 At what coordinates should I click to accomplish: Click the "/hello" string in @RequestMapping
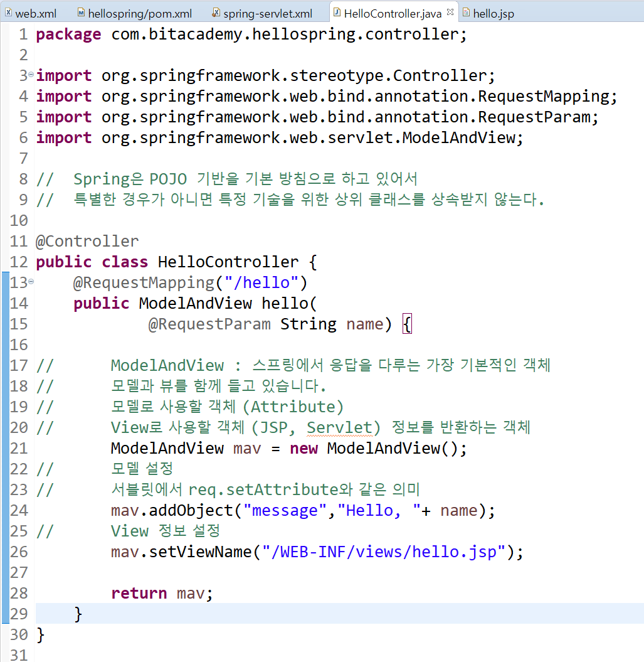coord(261,282)
